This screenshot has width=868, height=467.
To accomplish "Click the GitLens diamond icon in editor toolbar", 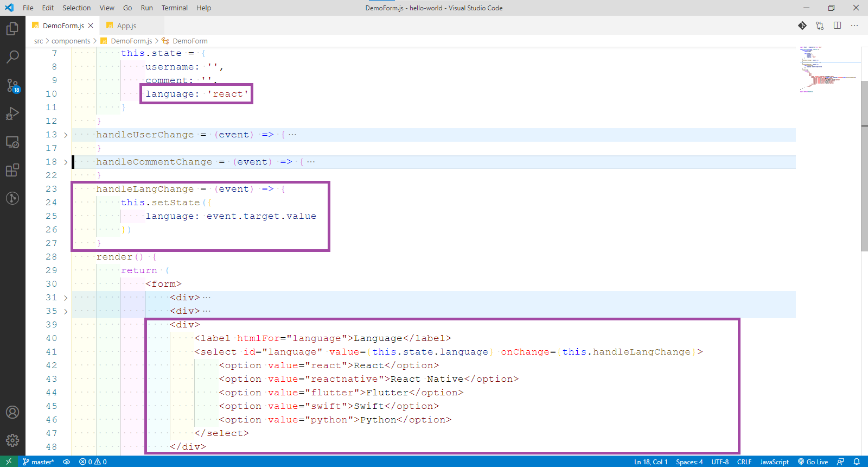I will pyautogui.click(x=802, y=26).
